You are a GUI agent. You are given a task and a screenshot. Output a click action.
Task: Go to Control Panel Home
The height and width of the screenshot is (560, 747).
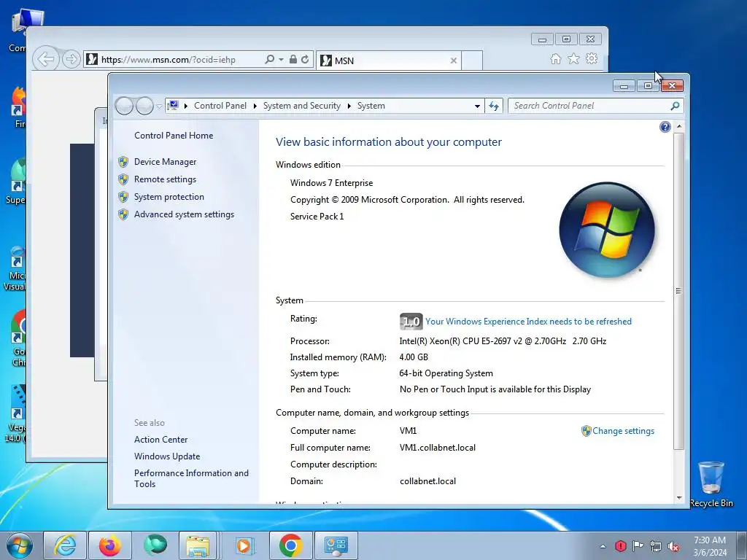point(174,136)
